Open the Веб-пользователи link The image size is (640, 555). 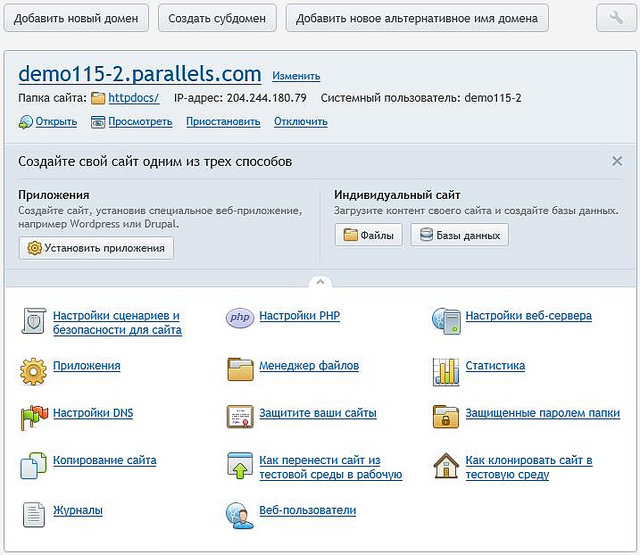(308, 510)
